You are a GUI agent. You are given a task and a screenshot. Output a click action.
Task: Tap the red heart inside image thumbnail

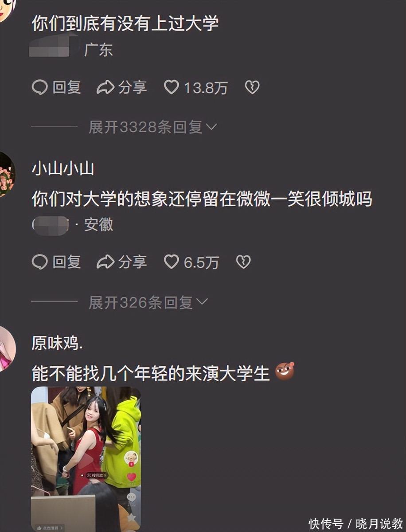[131, 477]
